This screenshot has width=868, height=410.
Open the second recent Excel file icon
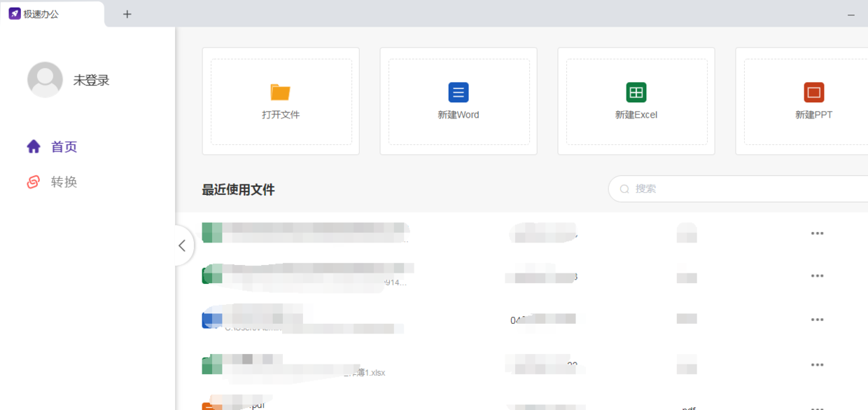point(211,274)
